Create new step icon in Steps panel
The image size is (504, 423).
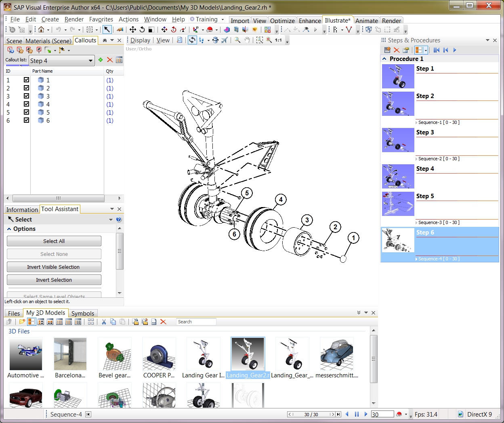[x=387, y=50]
